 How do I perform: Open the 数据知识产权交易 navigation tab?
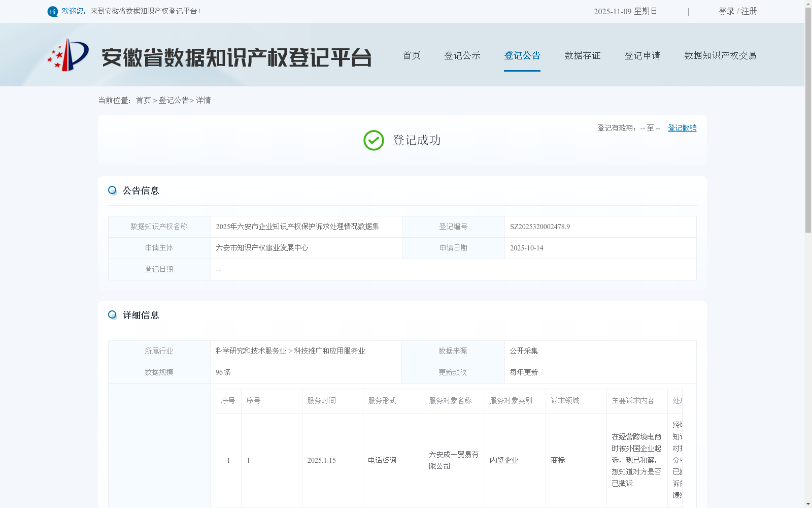721,55
